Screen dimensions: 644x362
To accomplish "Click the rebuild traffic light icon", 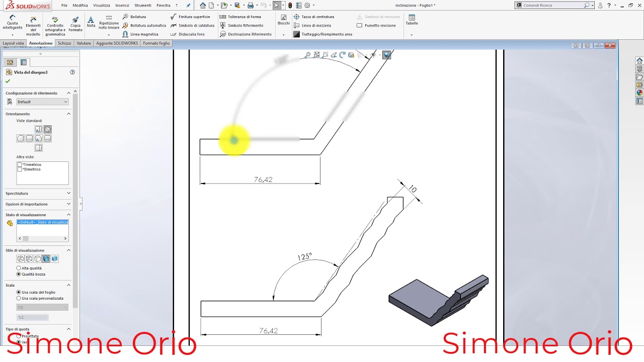I will tap(290, 5).
